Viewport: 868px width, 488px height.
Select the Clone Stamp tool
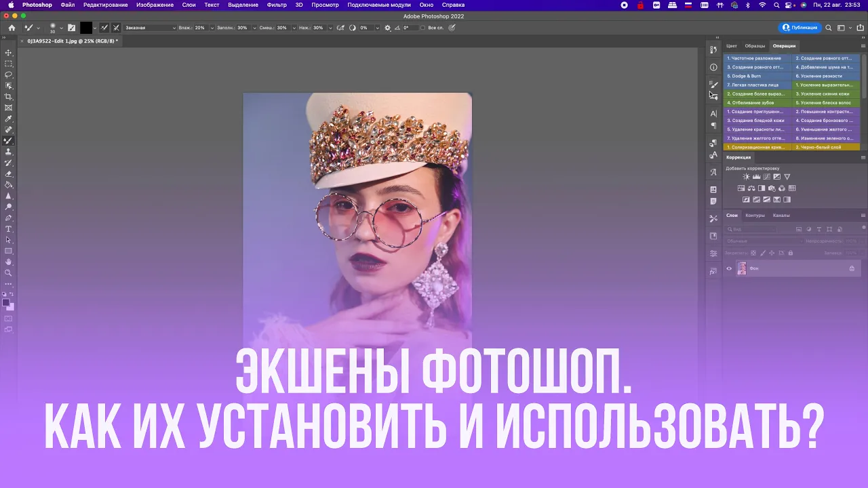tap(9, 152)
